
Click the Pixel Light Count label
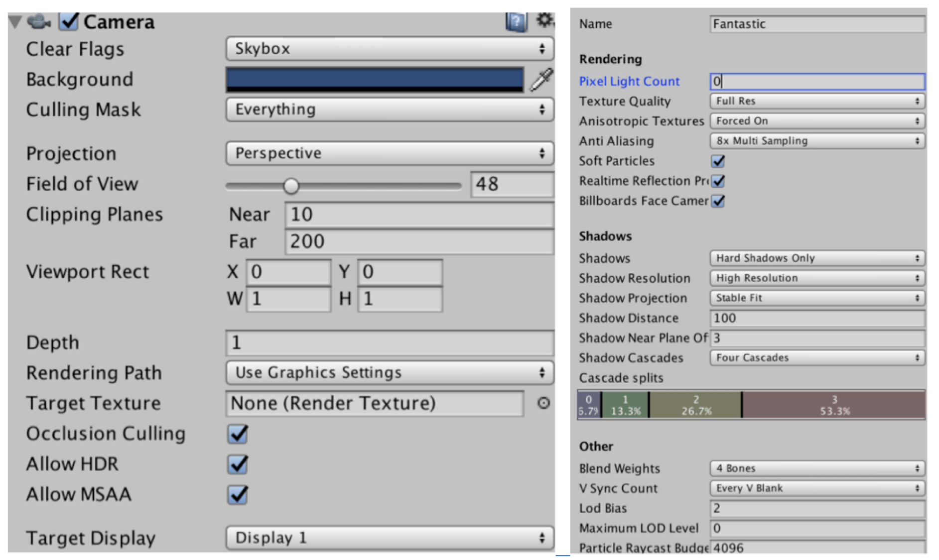click(629, 81)
